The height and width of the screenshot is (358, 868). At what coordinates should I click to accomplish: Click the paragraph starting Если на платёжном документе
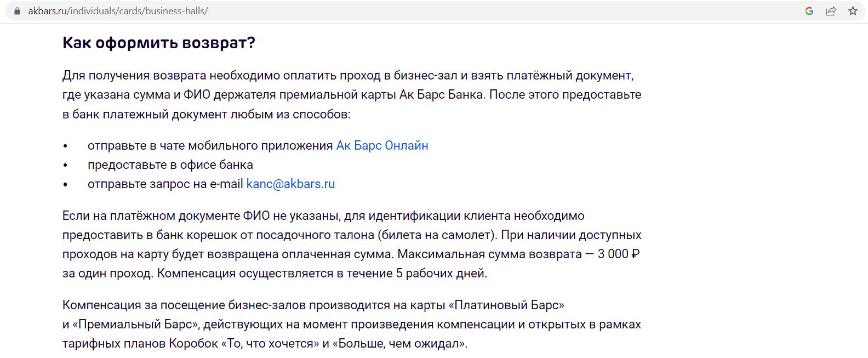[x=352, y=245]
